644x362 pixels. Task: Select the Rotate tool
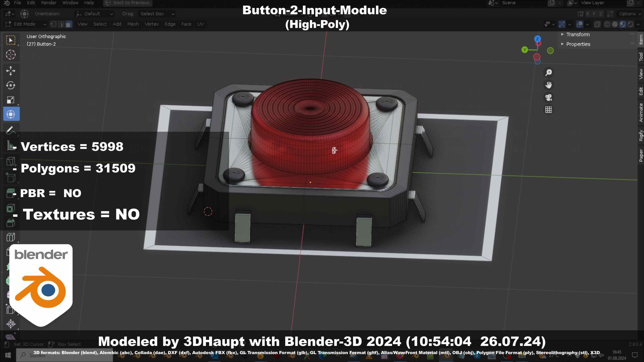(x=11, y=85)
